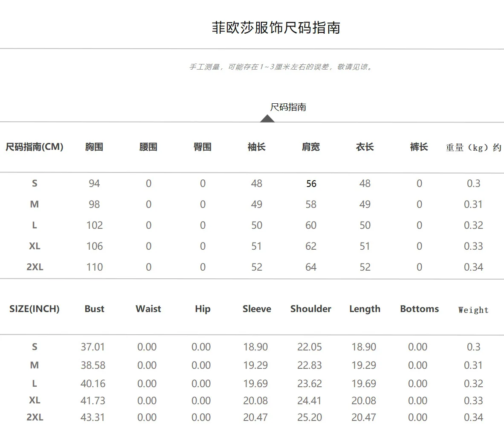Click the Bottoms column header
Viewport: 504px width, 429px height.
pyautogui.click(x=419, y=309)
